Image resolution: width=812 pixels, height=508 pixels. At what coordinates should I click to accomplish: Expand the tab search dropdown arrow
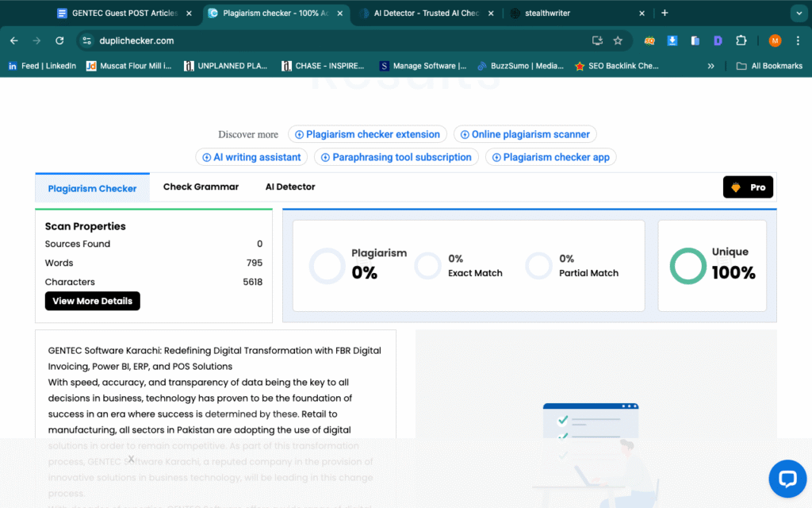[798, 13]
